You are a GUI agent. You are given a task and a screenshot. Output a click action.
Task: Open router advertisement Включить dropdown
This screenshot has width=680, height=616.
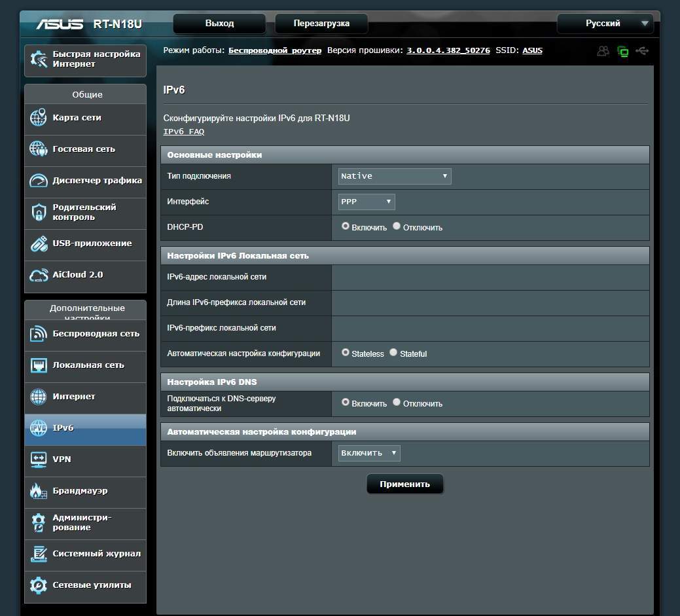(369, 453)
